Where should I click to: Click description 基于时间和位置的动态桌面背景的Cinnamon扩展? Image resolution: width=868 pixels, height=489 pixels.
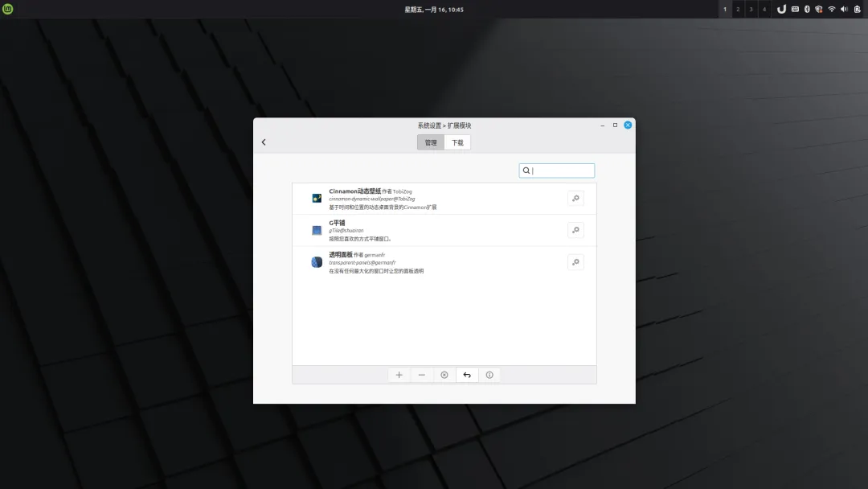click(x=383, y=208)
